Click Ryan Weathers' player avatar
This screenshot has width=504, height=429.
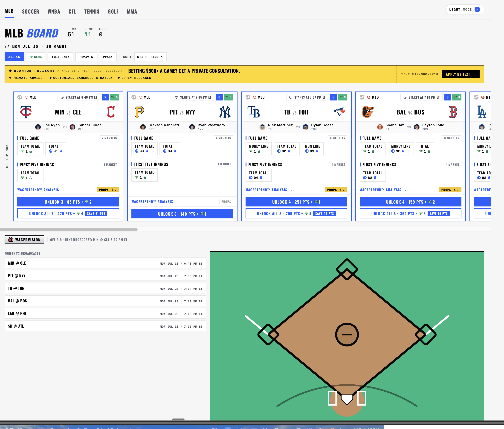[192, 127]
